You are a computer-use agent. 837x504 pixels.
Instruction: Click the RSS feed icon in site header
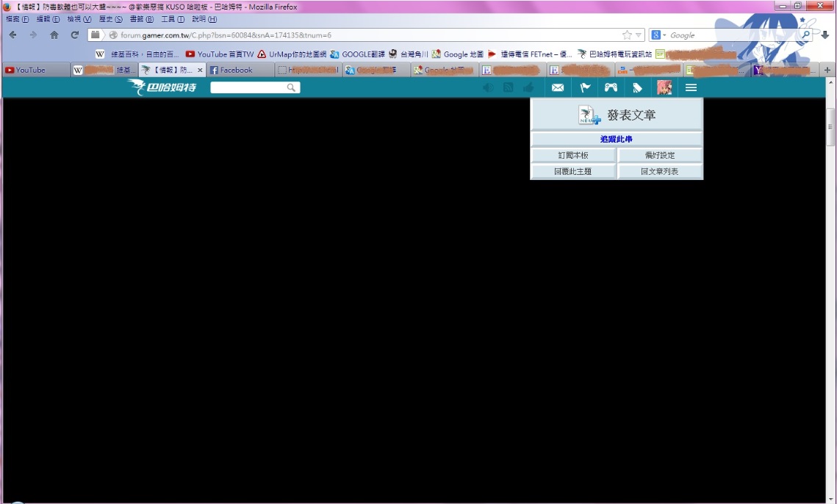tap(509, 87)
